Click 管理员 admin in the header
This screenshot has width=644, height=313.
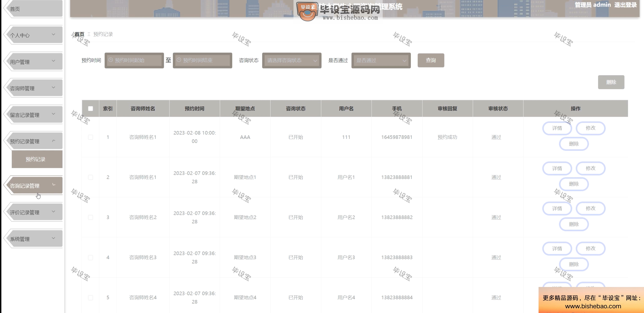click(593, 5)
